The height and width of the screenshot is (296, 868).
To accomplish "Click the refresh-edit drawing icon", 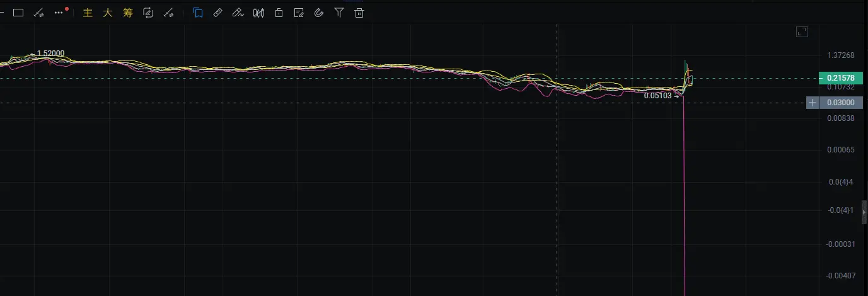I will (148, 13).
